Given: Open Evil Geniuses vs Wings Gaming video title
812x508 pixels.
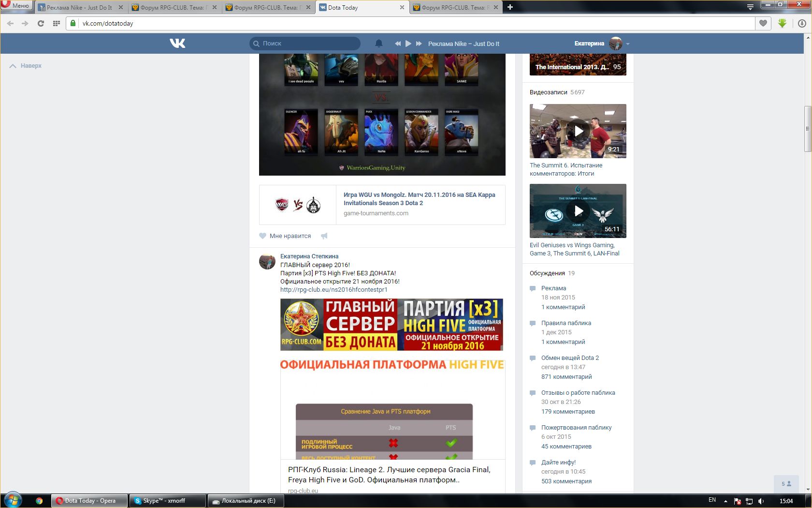Looking at the screenshot, I should pos(575,249).
